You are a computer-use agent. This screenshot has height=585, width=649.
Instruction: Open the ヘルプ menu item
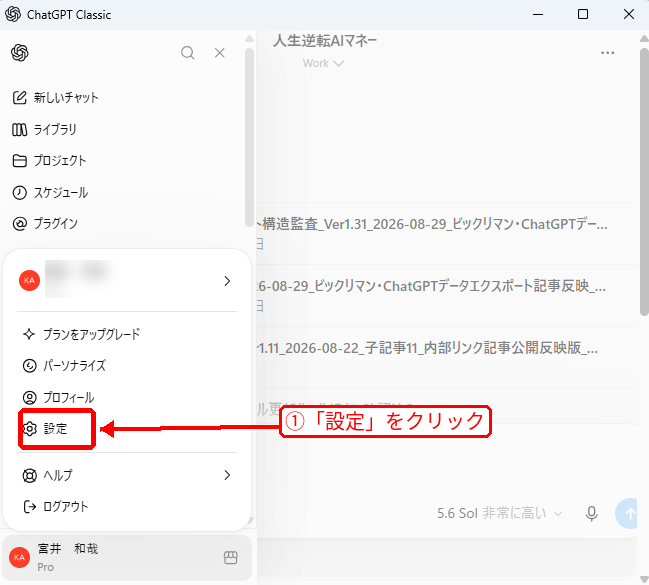[127, 475]
